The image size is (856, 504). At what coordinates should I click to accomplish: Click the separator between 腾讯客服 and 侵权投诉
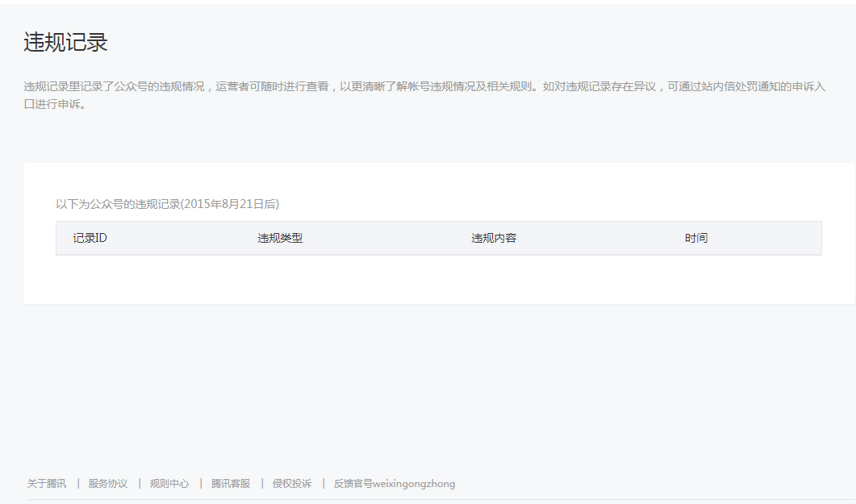(x=262, y=484)
